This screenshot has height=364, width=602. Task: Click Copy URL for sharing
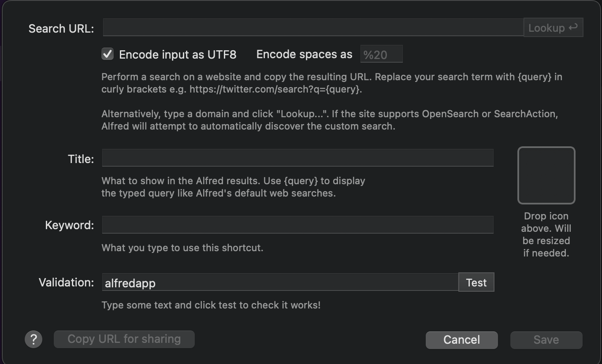tap(124, 339)
